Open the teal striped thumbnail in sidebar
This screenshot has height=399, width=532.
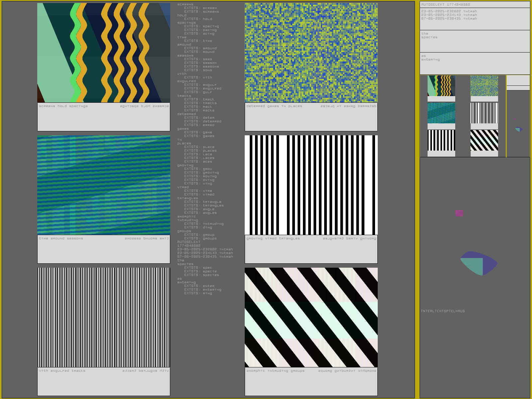[441, 113]
